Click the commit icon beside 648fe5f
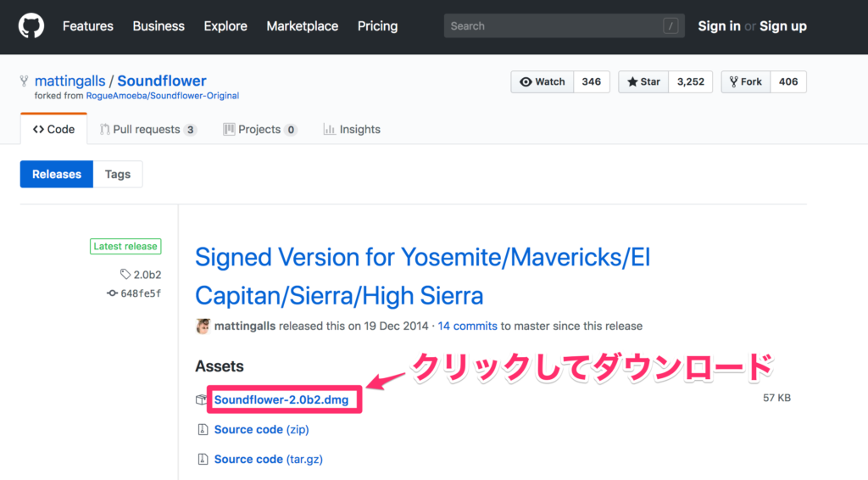 click(112, 293)
